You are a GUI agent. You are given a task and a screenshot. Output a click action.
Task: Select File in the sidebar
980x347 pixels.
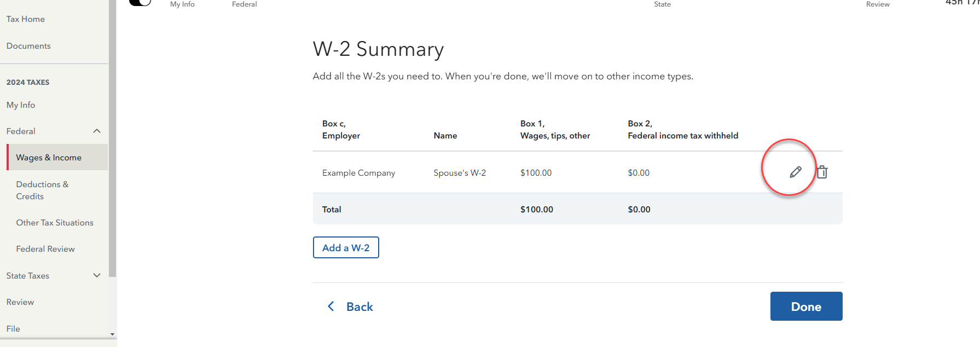(x=13, y=329)
